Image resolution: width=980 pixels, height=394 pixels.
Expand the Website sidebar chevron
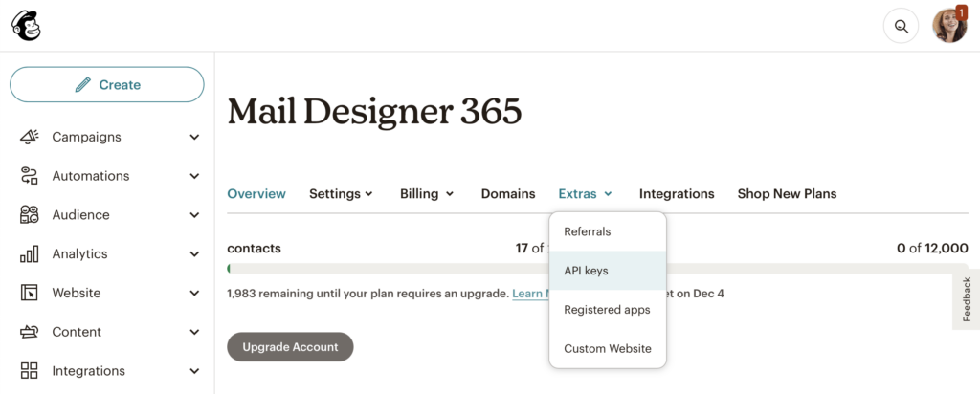(x=194, y=293)
